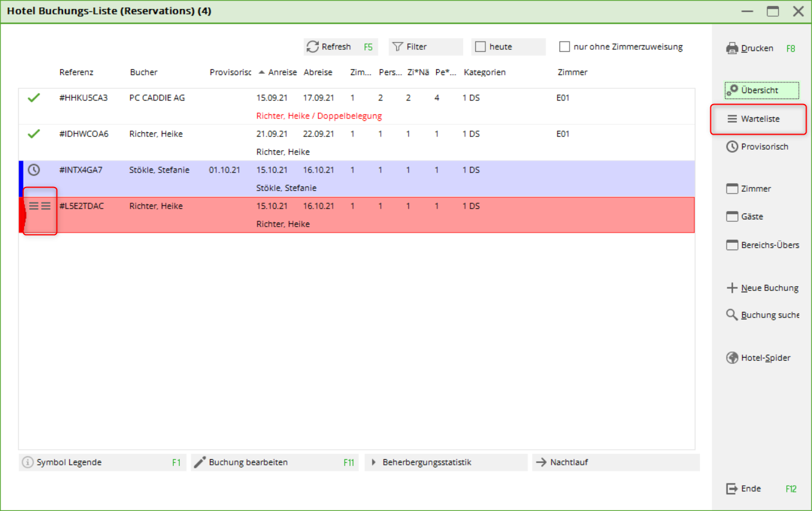Click the info icon of Symbol Legende
The image size is (812, 511).
coord(28,462)
